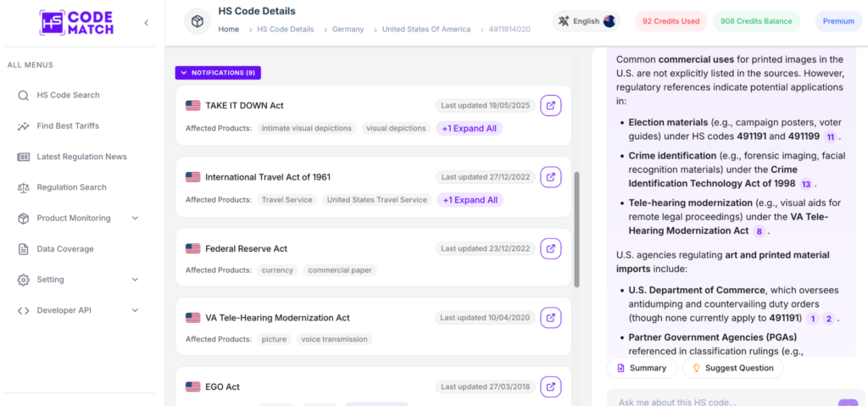Expand the Developer API submenu
Screen dimensions: 868x406
coord(135,310)
